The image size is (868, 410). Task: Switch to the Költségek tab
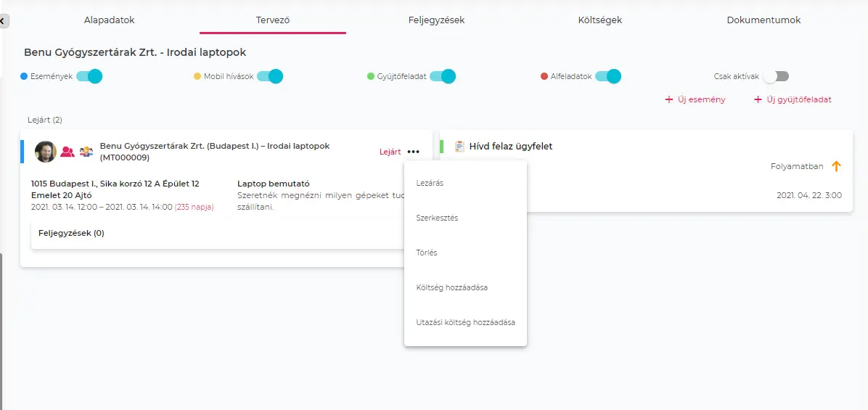coord(599,20)
